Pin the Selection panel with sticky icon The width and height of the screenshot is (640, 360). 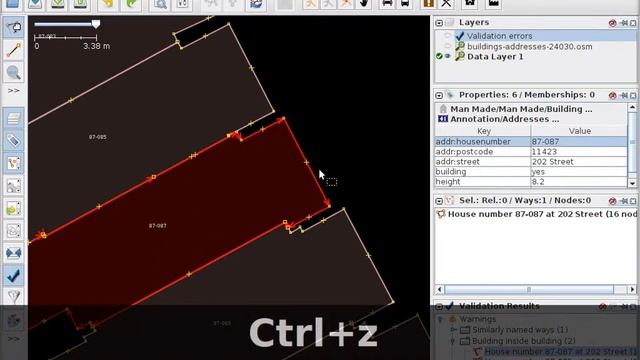pyautogui.click(x=623, y=201)
